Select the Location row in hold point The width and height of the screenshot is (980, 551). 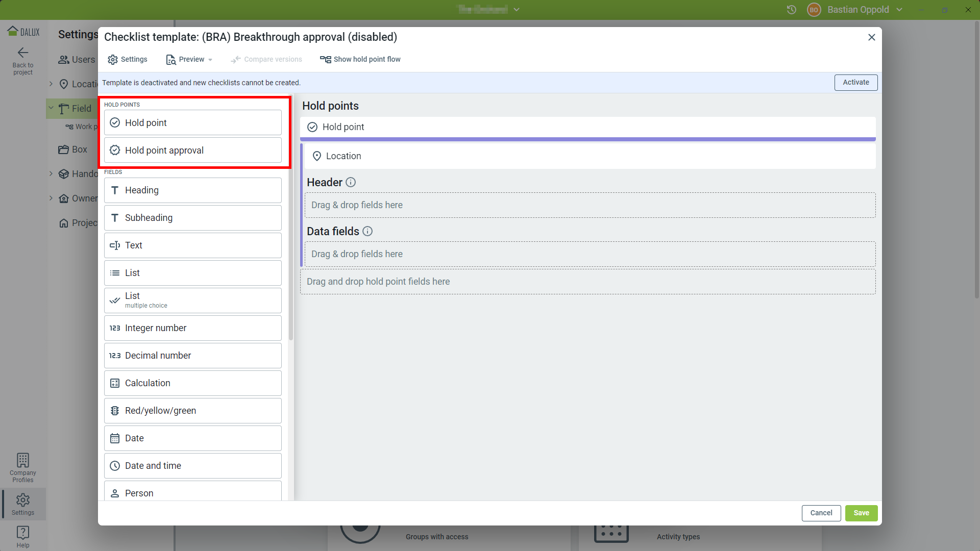point(590,156)
